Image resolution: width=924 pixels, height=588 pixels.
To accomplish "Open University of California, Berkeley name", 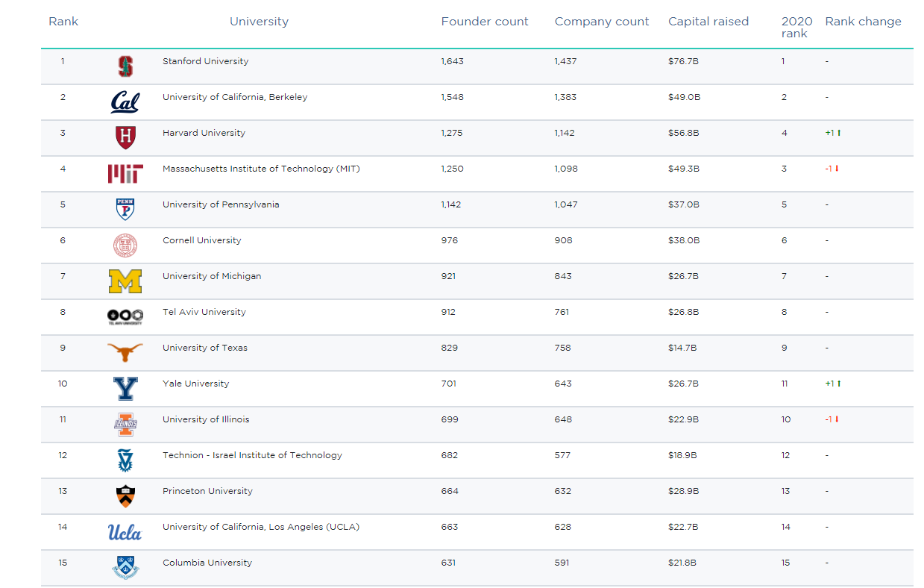I will tap(235, 97).
